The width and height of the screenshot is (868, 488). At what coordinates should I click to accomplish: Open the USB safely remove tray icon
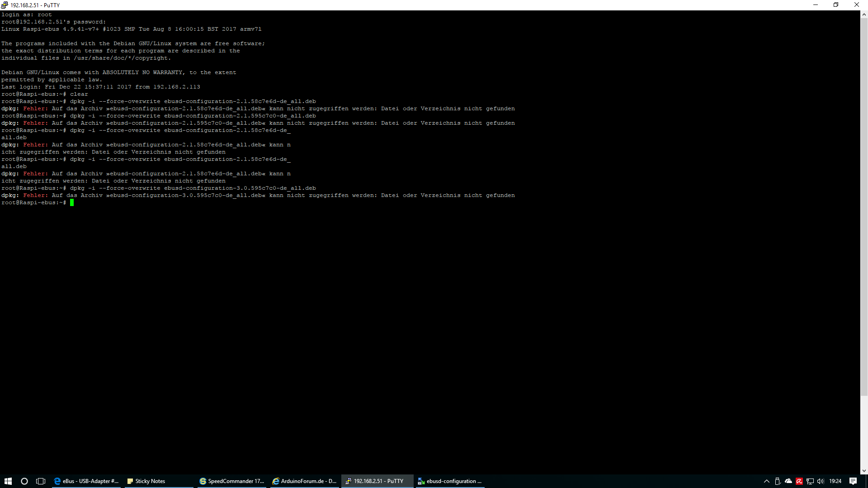point(778,481)
